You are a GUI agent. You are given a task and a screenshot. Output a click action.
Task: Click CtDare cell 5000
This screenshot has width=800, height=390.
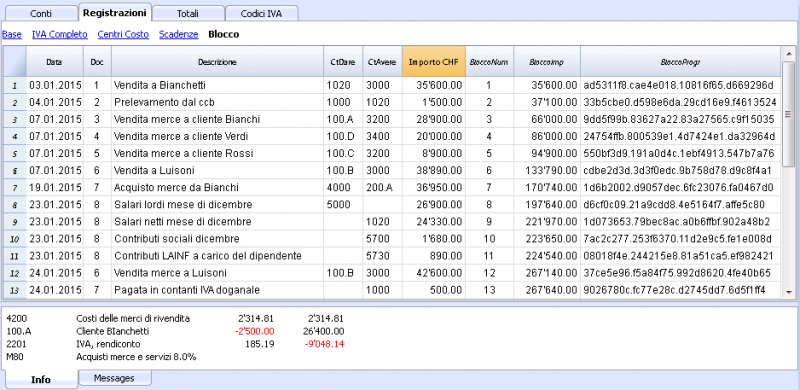342,205
